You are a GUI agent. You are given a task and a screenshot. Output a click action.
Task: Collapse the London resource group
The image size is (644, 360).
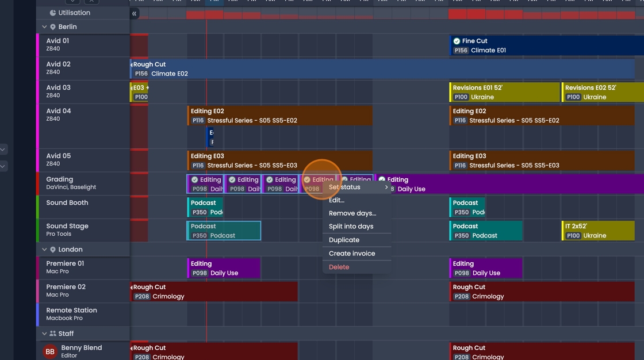tap(44, 250)
